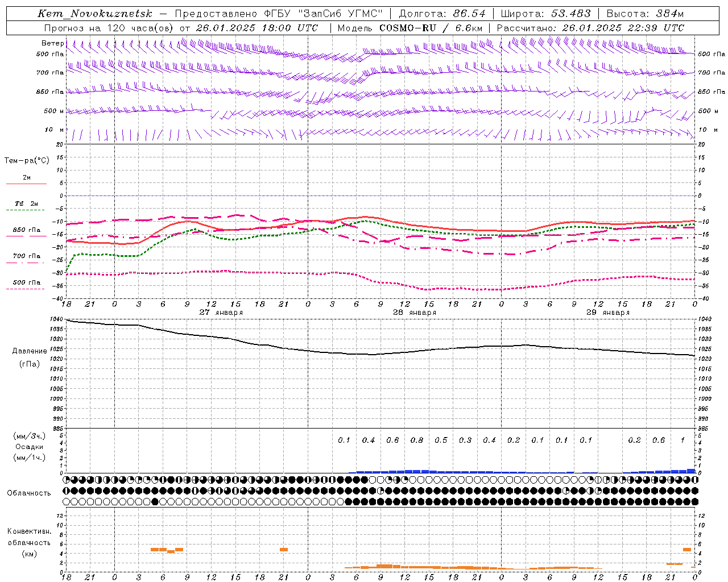Click the Облачность cloud cover label
The image size is (728, 582).
(29, 493)
